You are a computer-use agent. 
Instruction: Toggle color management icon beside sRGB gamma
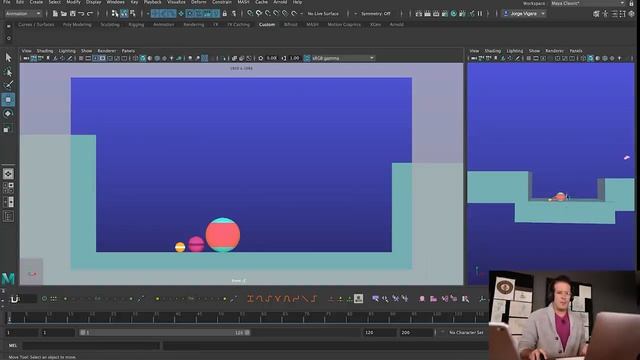point(307,58)
